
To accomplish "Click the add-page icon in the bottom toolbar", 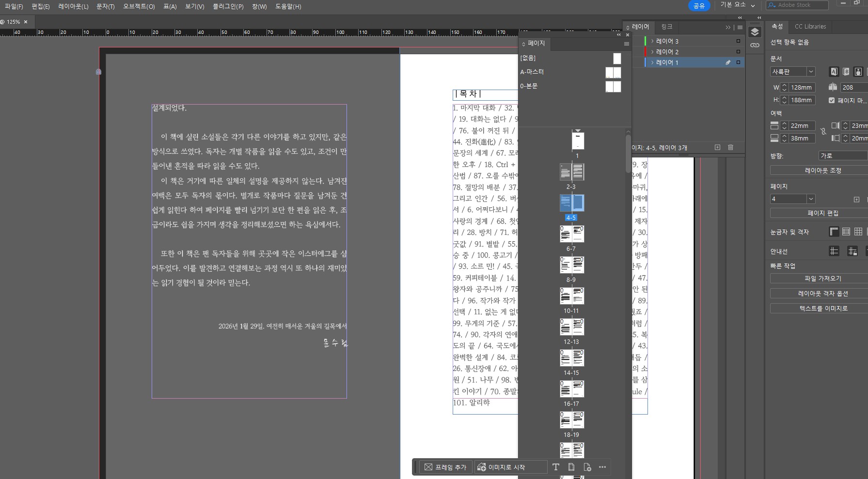I will click(x=588, y=467).
